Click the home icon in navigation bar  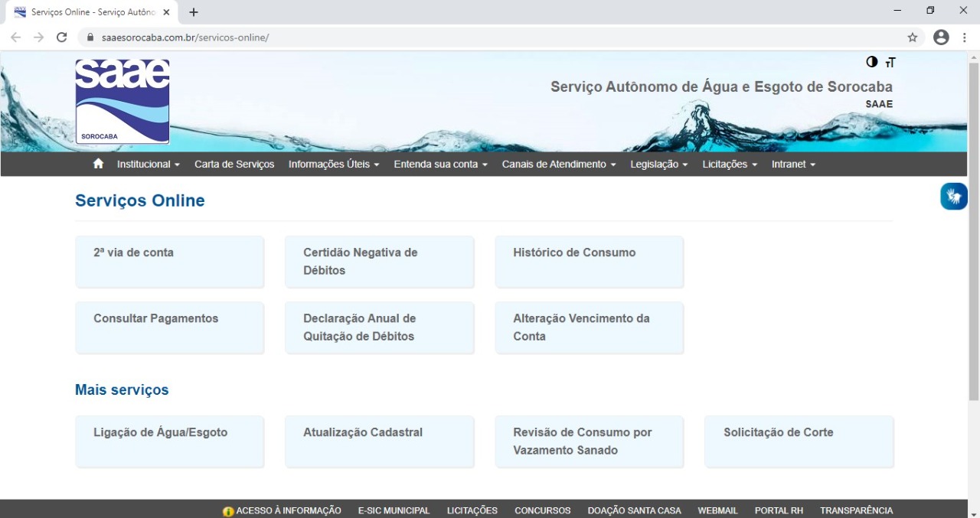[98, 164]
